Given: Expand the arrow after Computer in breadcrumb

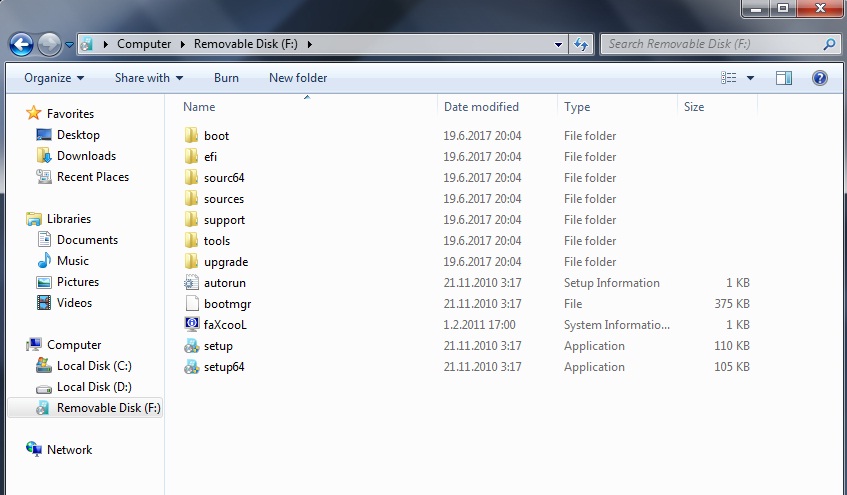Looking at the screenshot, I should 183,44.
